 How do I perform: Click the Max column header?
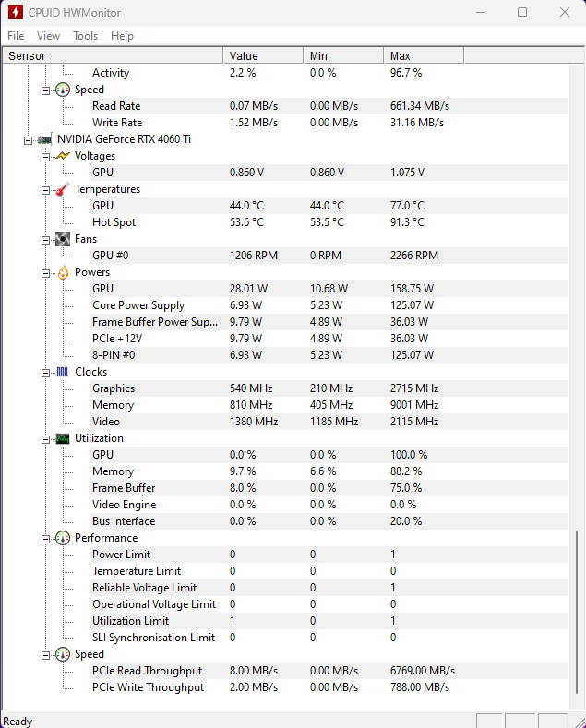[423, 56]
